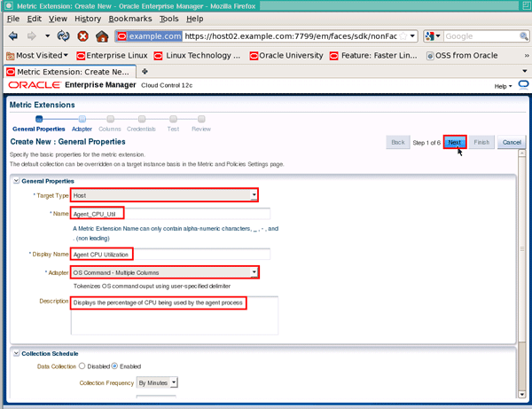Open the Target Type dropdown

165,195
